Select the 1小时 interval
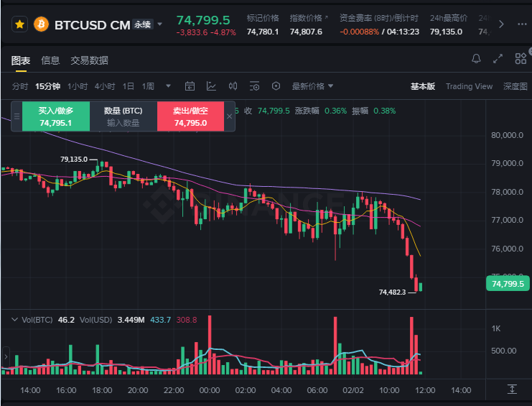This screenshot has height=406, width=532. [78, 86]
